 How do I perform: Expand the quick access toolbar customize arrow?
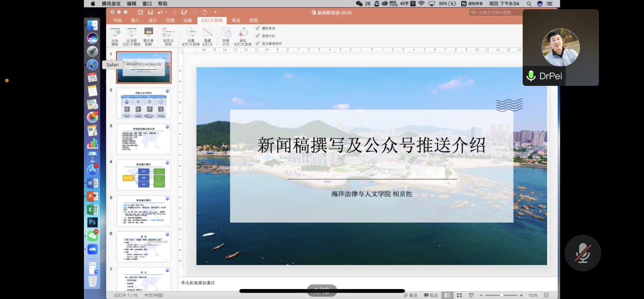coord(215,12)
